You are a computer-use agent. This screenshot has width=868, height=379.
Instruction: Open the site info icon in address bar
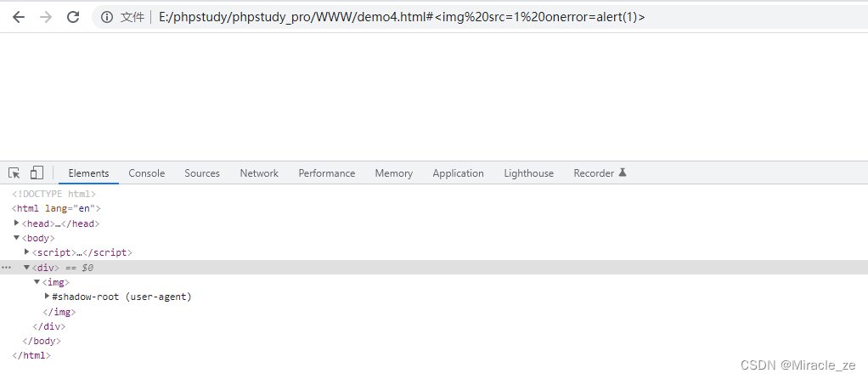(x=106, y=17)
